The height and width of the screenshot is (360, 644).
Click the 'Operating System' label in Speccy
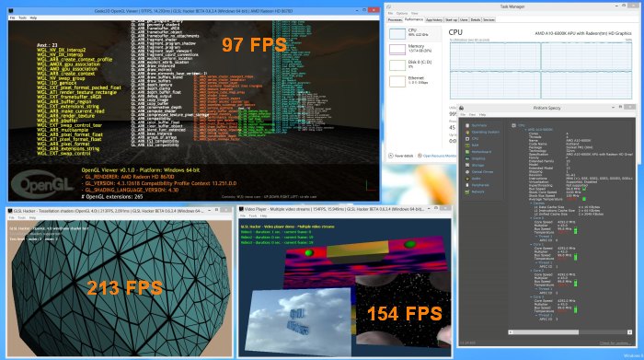(x=486, y=132)
